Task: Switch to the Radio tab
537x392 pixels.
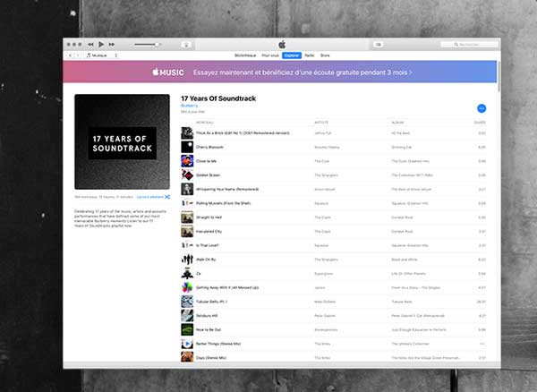Action: coord(310,55)
